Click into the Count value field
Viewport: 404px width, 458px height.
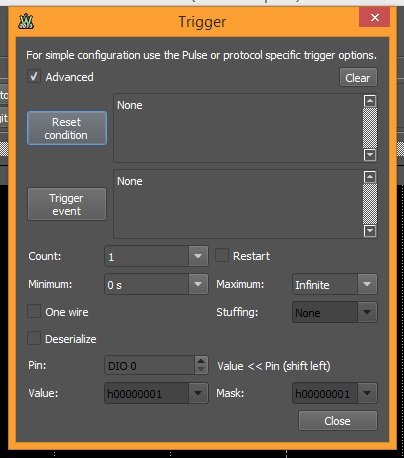(x=147, y=256)
